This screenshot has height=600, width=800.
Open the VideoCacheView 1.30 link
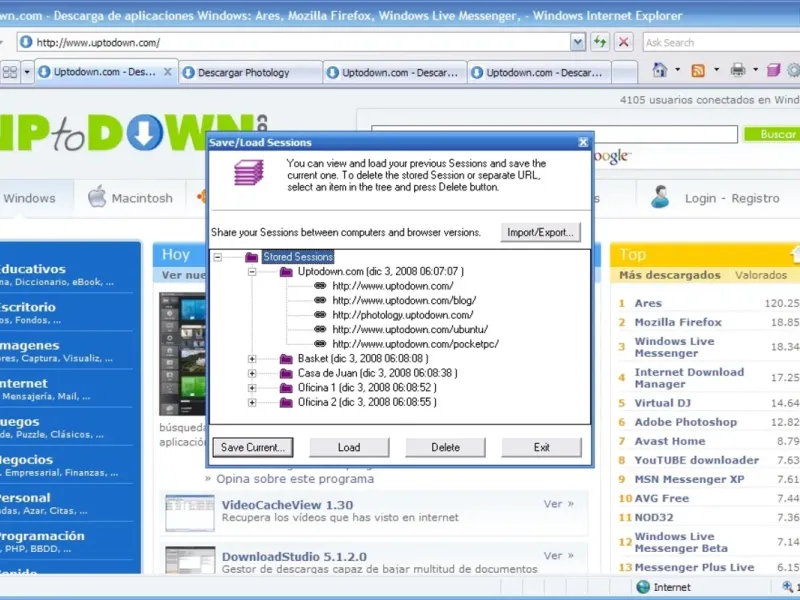coord(288,505)
